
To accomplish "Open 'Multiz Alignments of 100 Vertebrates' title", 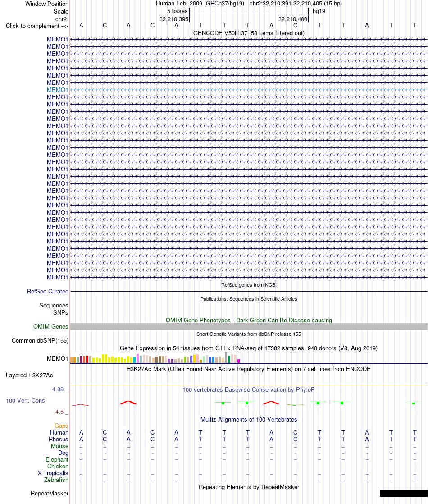I will click(249, 420).
